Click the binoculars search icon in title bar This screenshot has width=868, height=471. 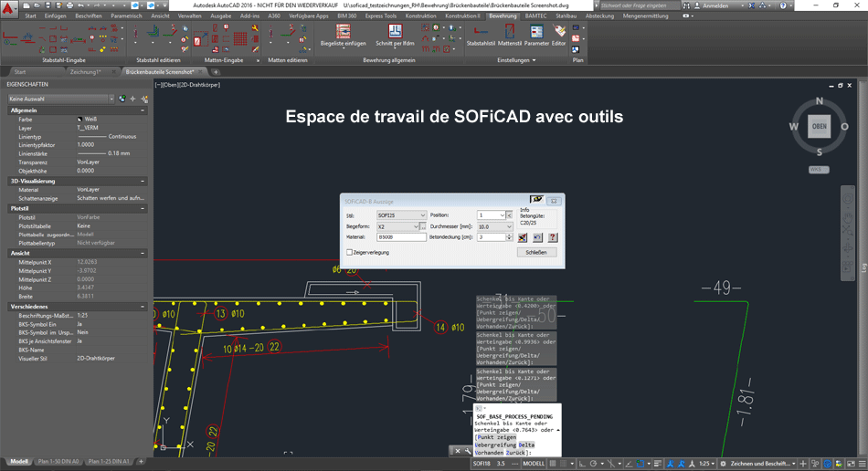coord(686,5)
